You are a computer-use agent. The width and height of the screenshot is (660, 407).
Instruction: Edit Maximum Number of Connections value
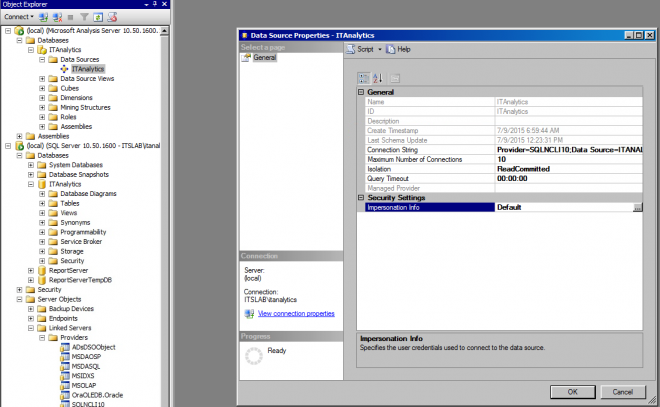(569, 160)
